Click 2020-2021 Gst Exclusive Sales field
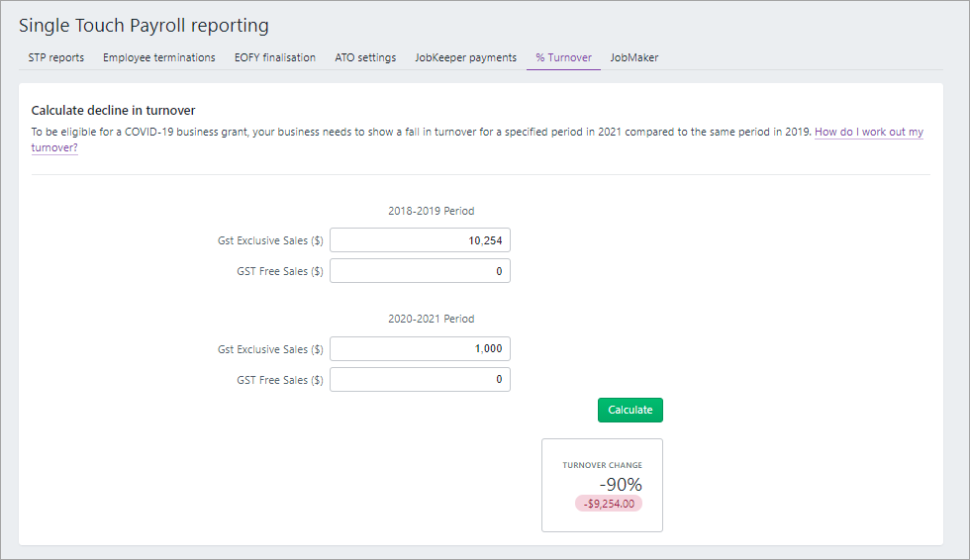Image resolution: width=970 pixels, height=560 pixels. [x=420, y=349]
